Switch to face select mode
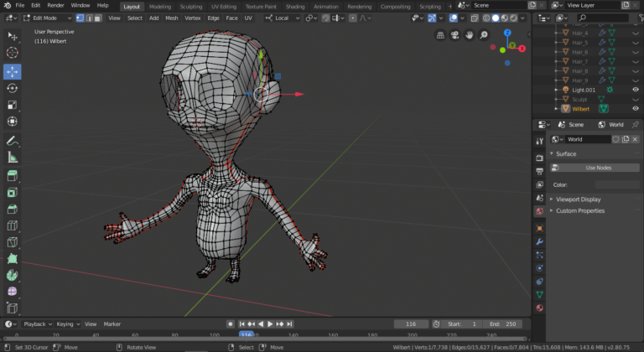Viewport: 644px width, 352px height. [x=99, y=18]
